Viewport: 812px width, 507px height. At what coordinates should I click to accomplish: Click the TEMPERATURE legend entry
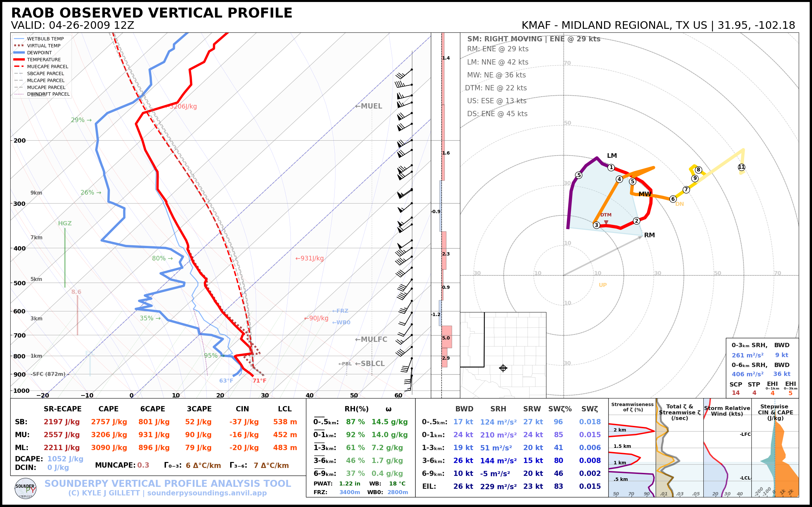tap(44, 60)
